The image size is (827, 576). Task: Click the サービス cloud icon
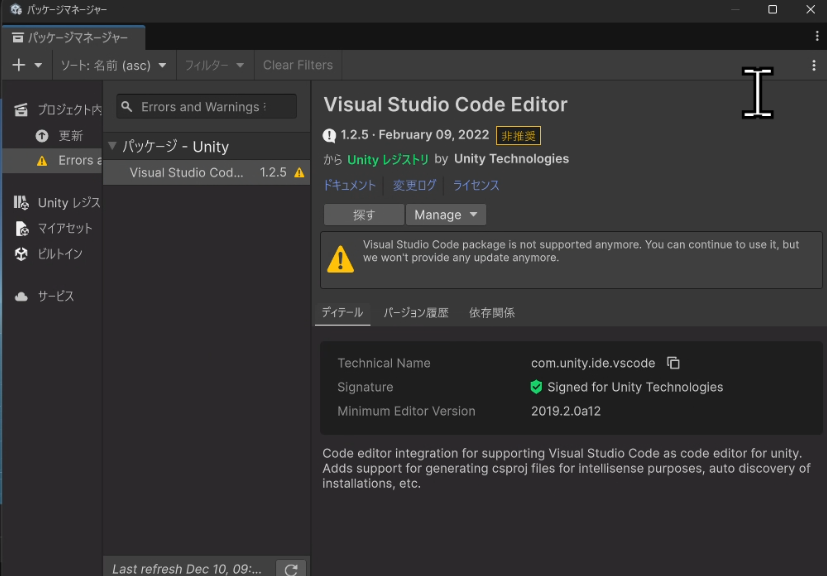coord(22,295)
